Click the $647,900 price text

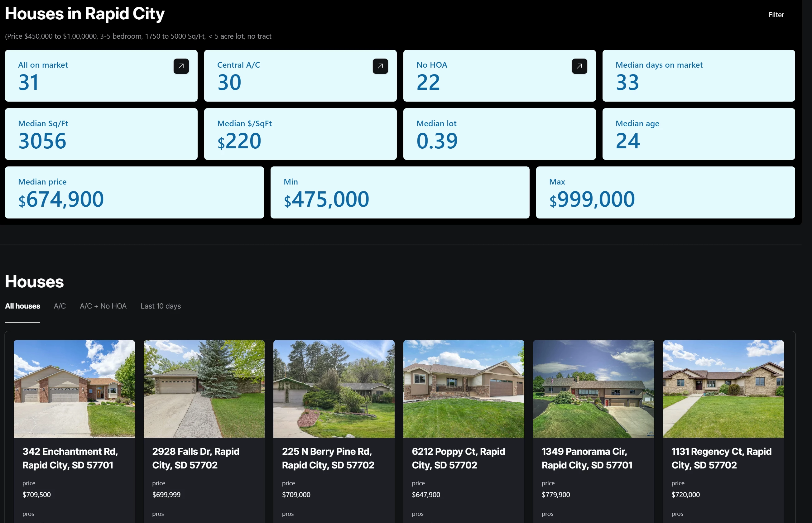point(426,494)
